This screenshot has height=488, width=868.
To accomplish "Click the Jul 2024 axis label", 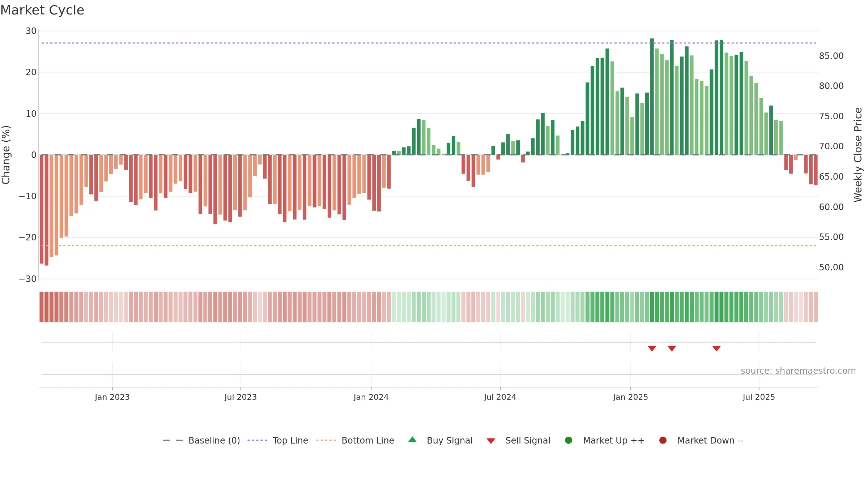I will pos(500,397).
